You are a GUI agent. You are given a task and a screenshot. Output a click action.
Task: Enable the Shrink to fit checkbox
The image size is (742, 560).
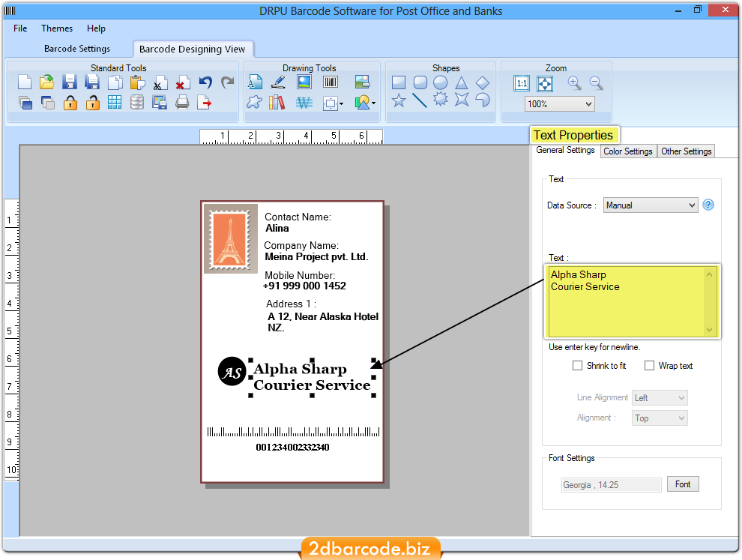pos(577,365)
